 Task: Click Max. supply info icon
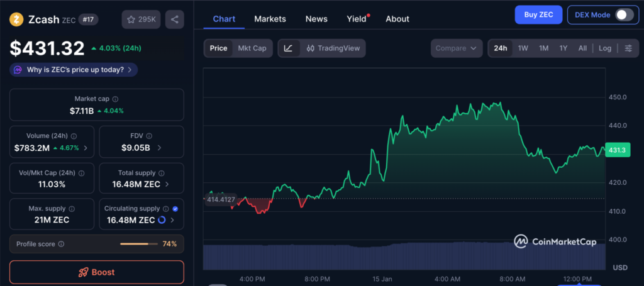71,209
